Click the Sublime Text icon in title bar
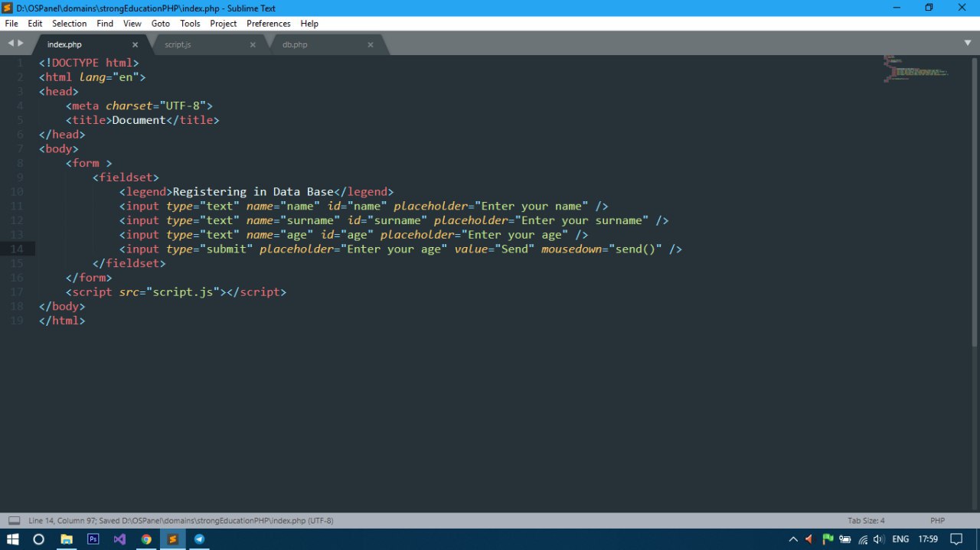The height and width of the screenshot is (550, 980). pyautogui.click(x=8, y=8)
